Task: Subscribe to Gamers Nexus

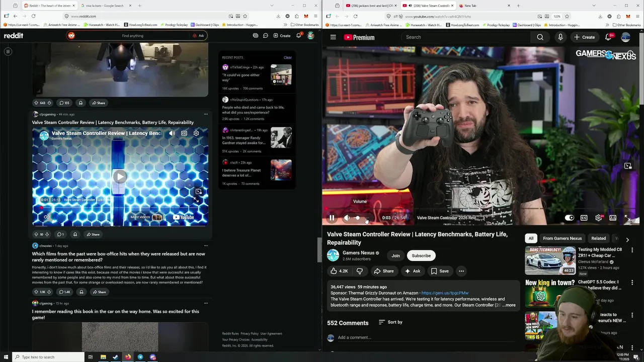Action: (x=421, y=255)
